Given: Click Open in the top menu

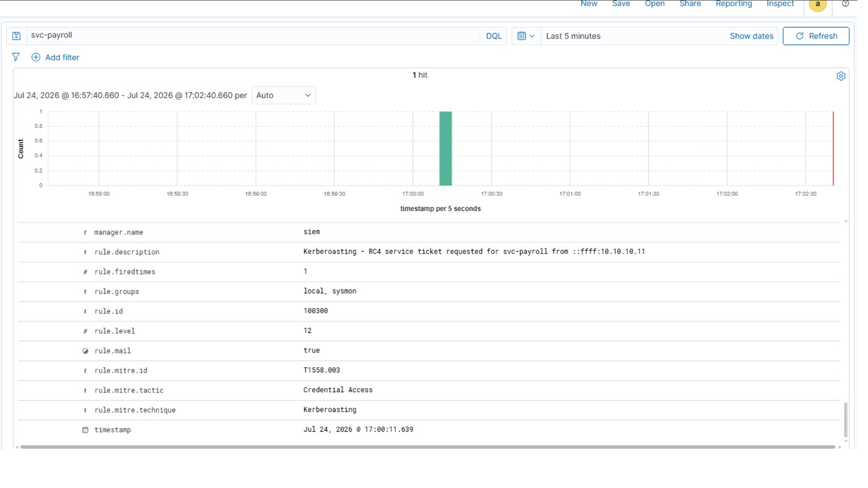Looking at the screenshot, I should 655,4.
